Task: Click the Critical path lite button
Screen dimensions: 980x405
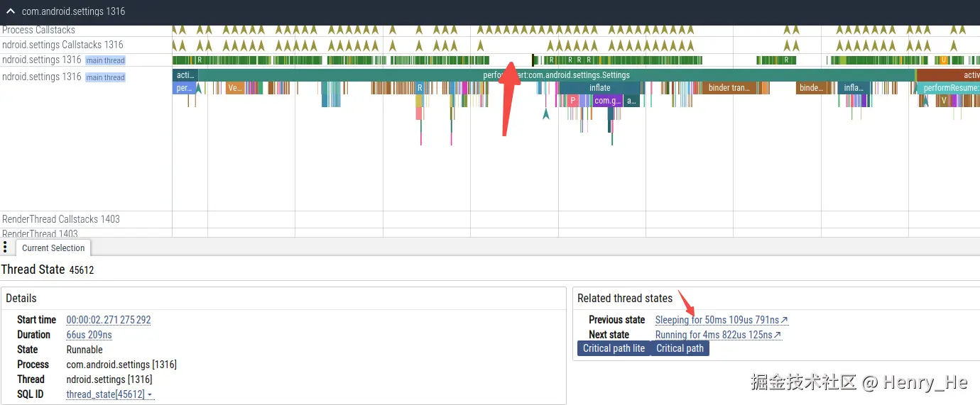Action: coord(614,348)
